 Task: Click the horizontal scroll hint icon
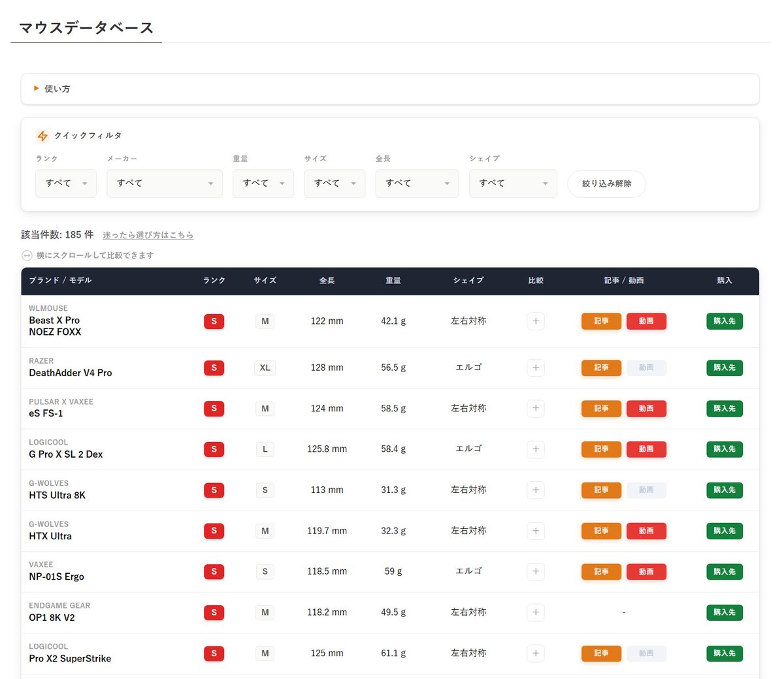pos(27,255)
